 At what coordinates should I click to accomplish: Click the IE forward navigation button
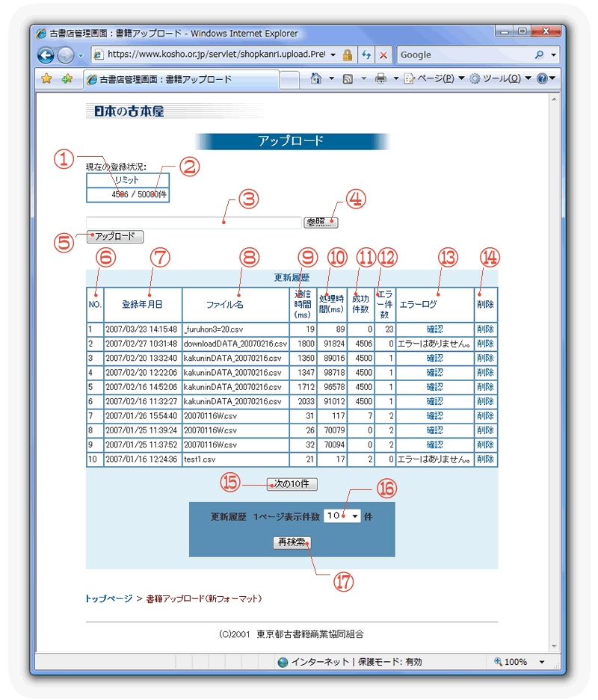click(x=66, y=55)
